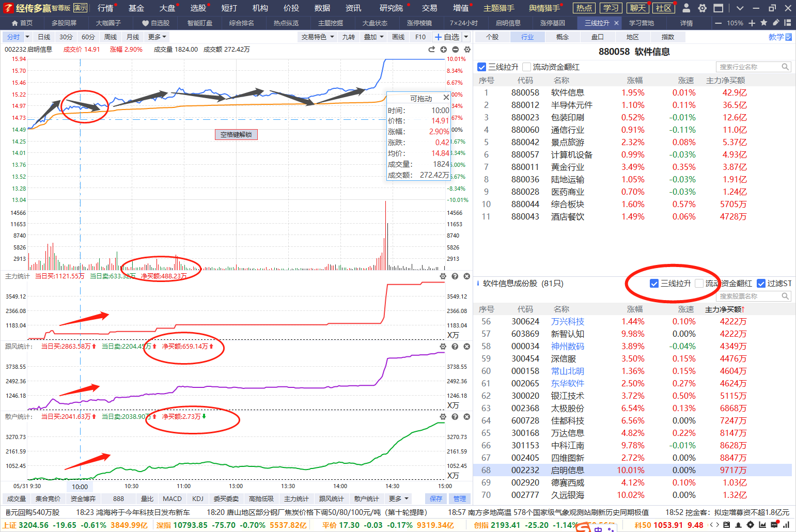Select MACD indicator tab
The image size is (796, 532).
(172, 498)
